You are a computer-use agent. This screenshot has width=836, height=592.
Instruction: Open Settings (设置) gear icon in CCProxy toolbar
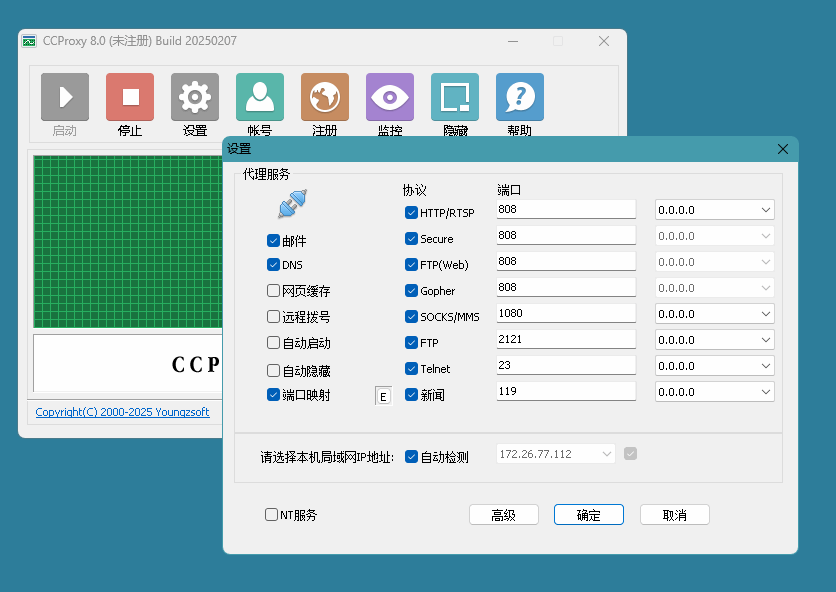click(195, 97)
